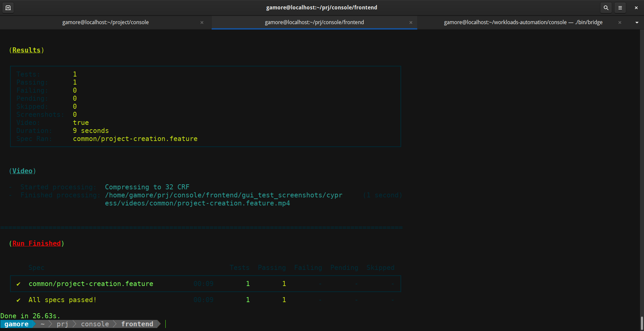Switch to the ~/project/console tab
This screenshot has height=331, width=644.
[105, 22]
